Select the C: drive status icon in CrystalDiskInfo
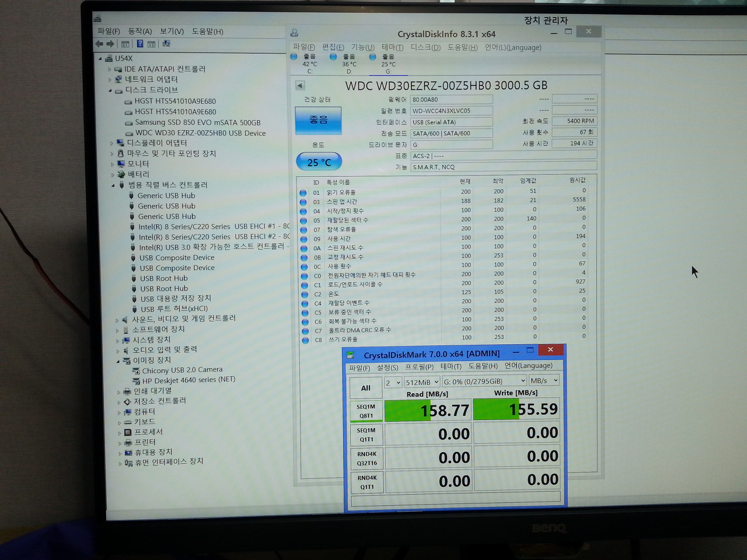Image resolution: width=747 pixels, height=560 pixels. (x=294, y=57)
